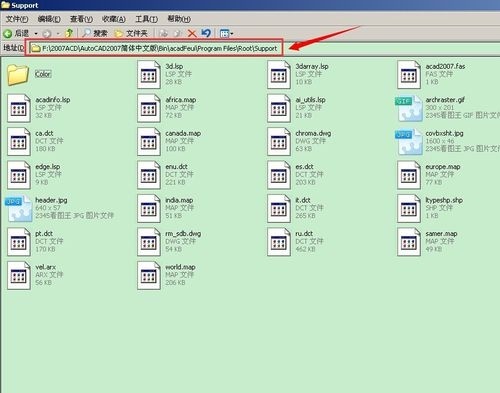Select the edge.lsp file icon

(x=19, y=175)
